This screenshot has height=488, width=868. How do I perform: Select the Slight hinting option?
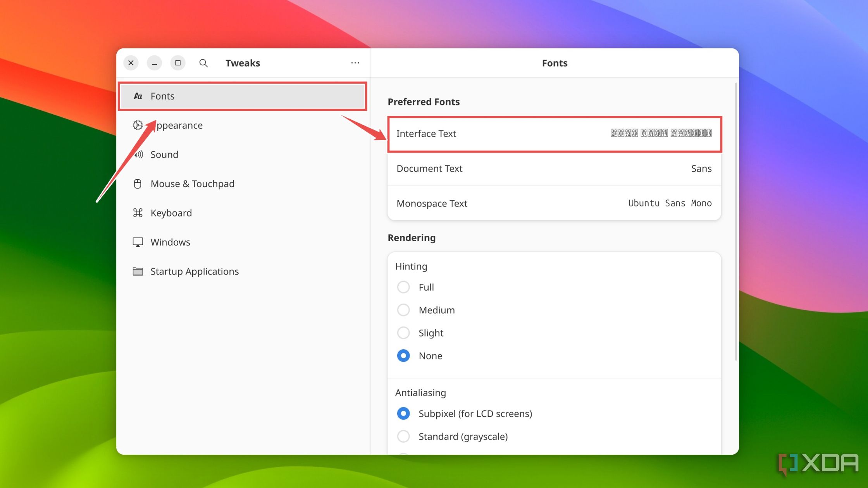[404, 332]
